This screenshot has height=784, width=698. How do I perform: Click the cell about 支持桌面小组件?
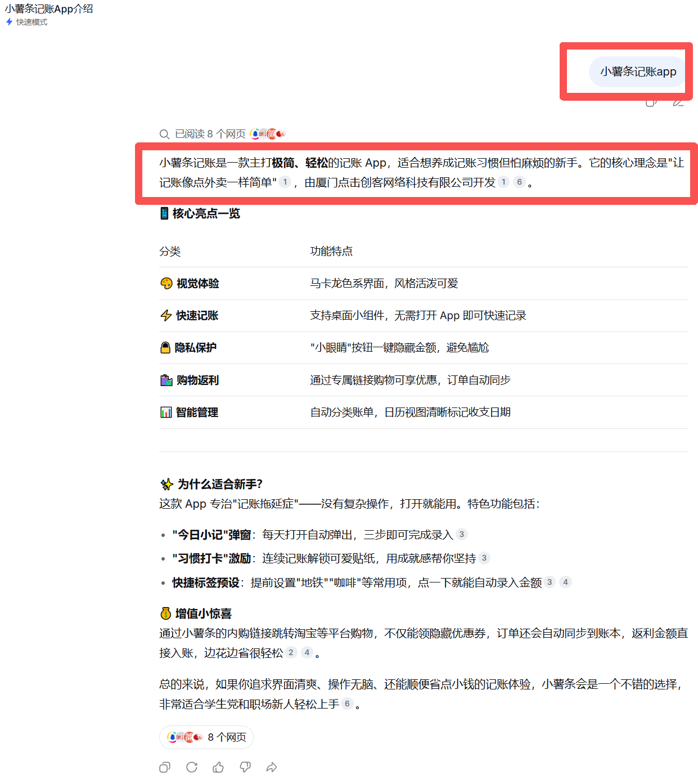(x=418, y=315)
